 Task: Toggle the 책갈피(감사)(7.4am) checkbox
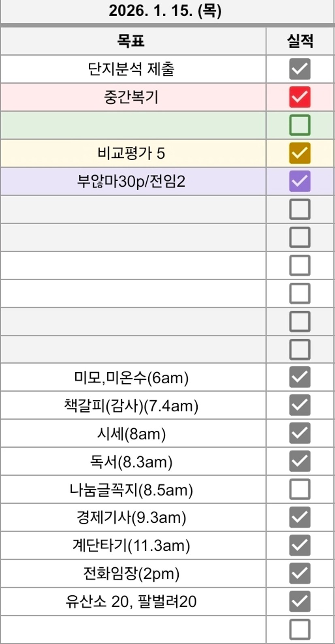click(x=300, y=405)
